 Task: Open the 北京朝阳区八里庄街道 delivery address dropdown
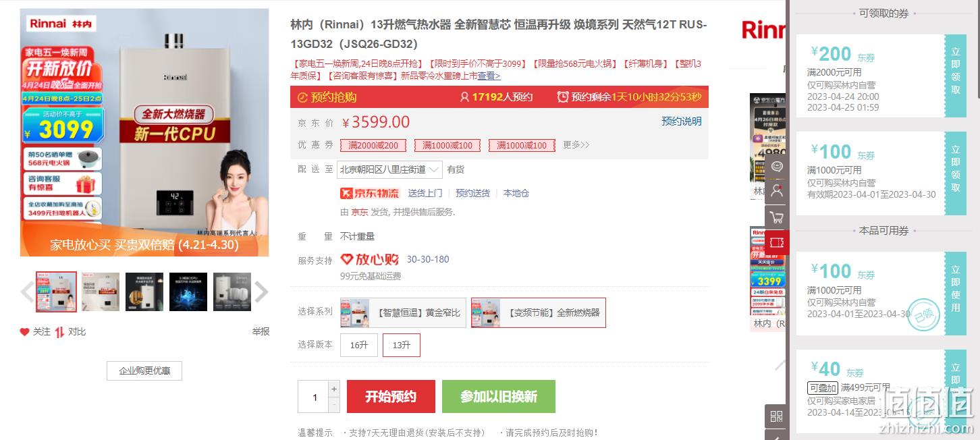(389, 169)
